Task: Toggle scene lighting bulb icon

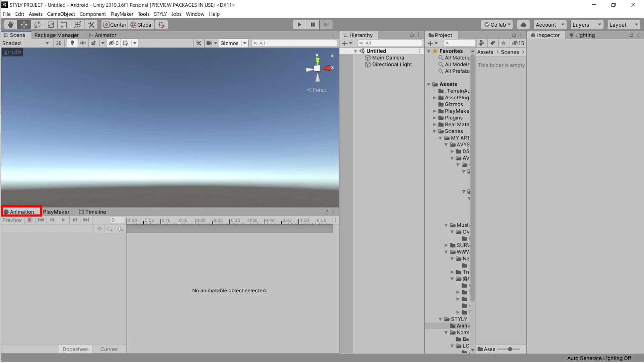Action: pyautogui.click(x=72, y=43)
